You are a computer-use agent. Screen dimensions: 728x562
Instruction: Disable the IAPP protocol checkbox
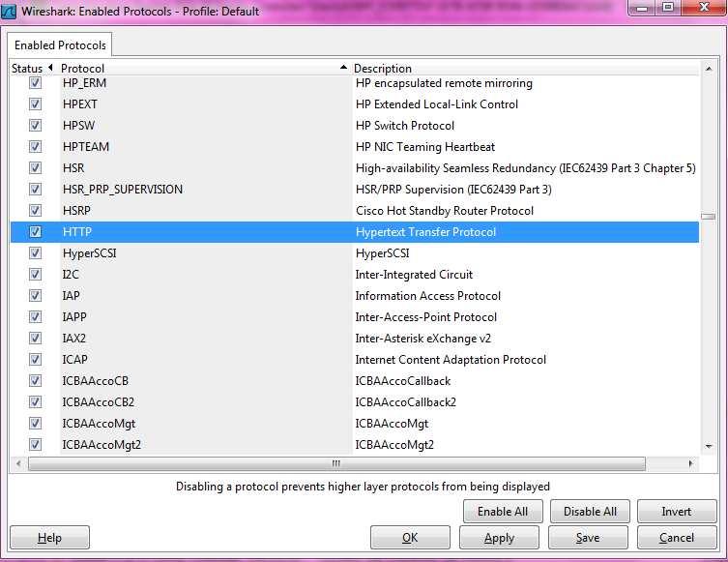coord(35,316)
